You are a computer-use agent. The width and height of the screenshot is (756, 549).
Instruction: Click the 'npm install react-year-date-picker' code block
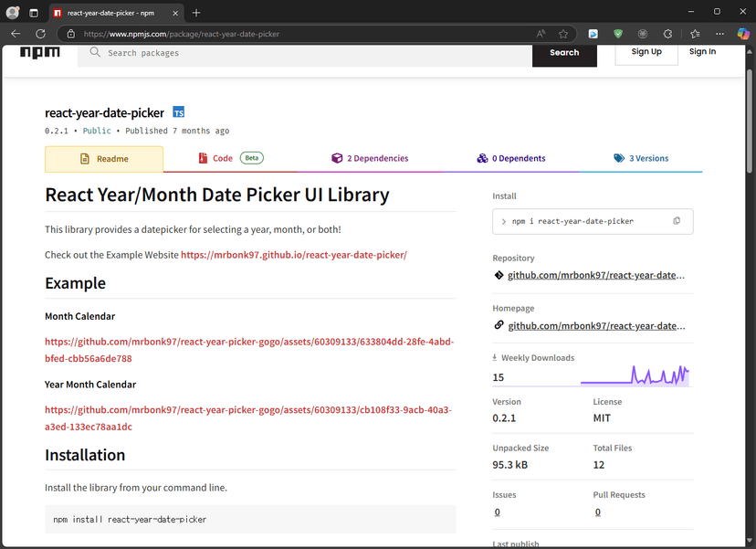(x=250, y=520)
